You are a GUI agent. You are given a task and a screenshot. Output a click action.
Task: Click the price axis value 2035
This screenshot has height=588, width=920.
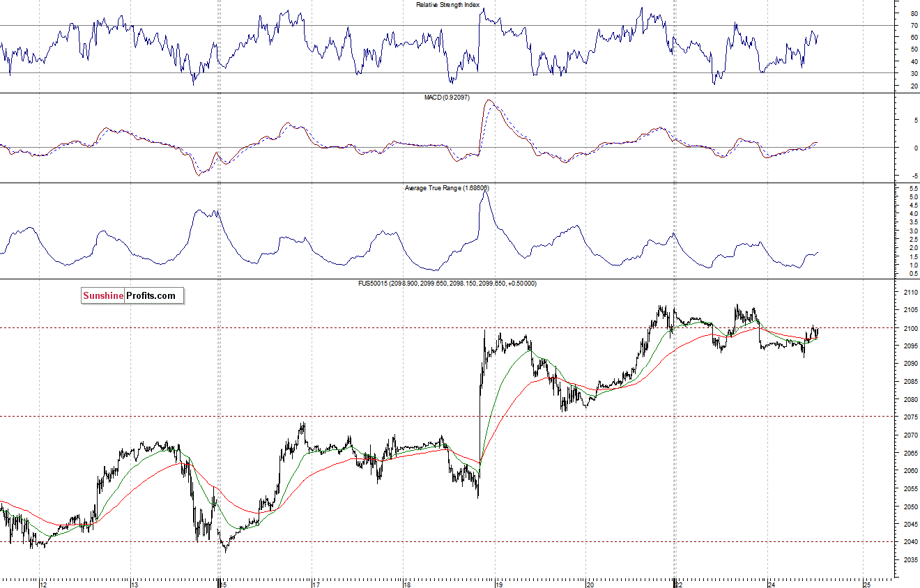click(911, 560)
